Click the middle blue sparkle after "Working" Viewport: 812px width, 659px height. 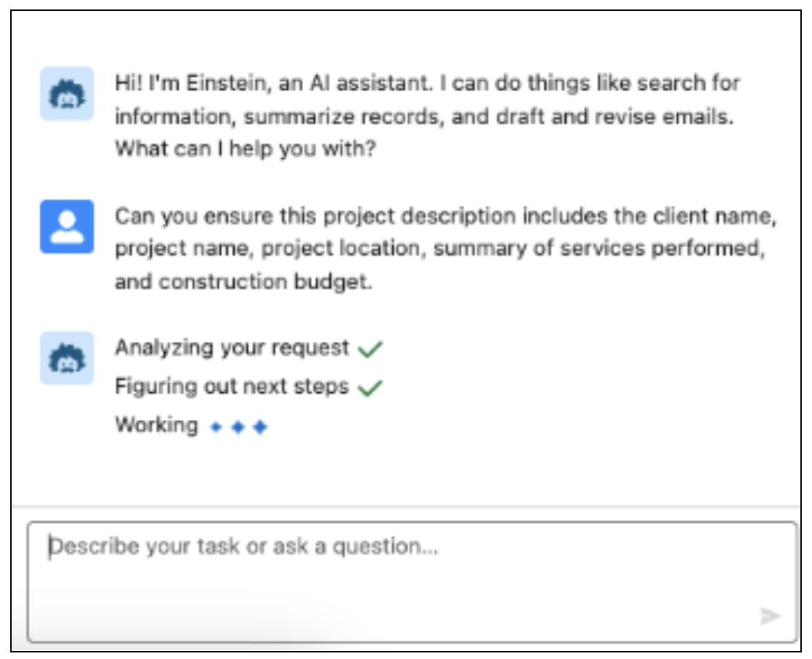pos(238,427)
